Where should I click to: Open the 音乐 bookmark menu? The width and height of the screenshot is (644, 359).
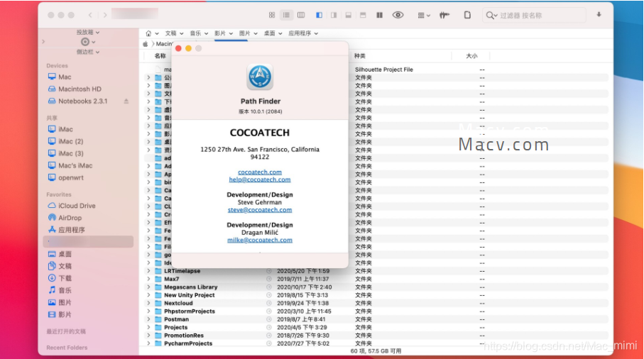coord(199,33)
